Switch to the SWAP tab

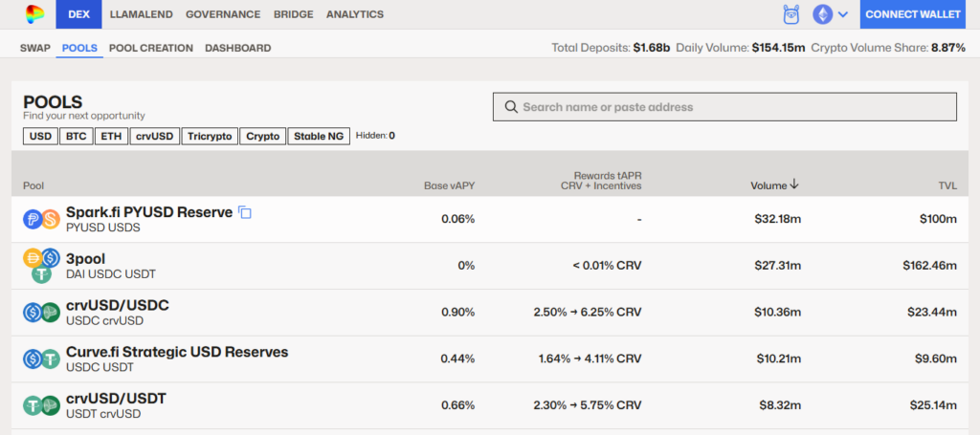pos(35,48)
